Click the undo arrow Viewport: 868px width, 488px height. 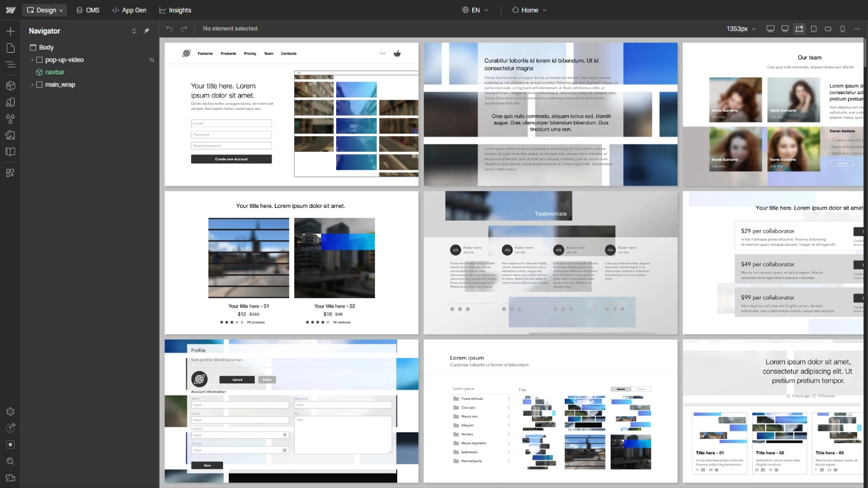169,28
